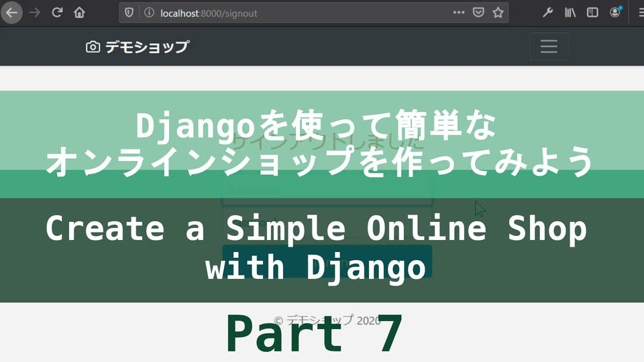Open the page actions three-dots menu

459,13
